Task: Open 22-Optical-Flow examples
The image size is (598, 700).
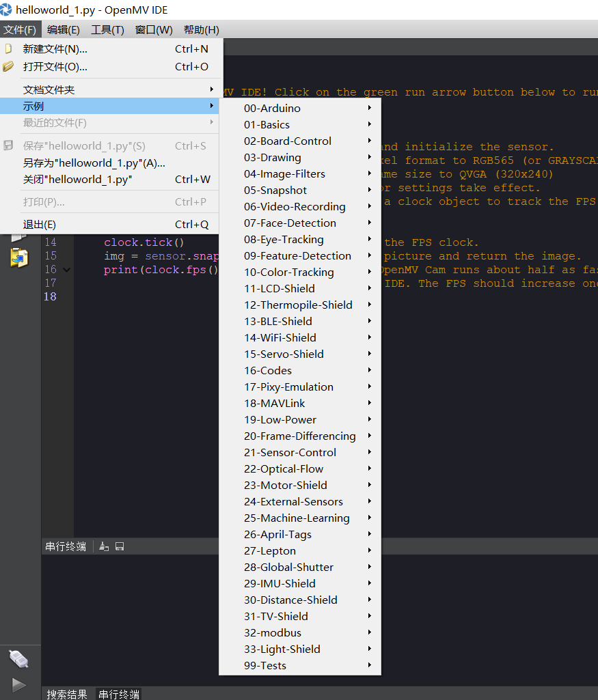Action: pos(300,468)
